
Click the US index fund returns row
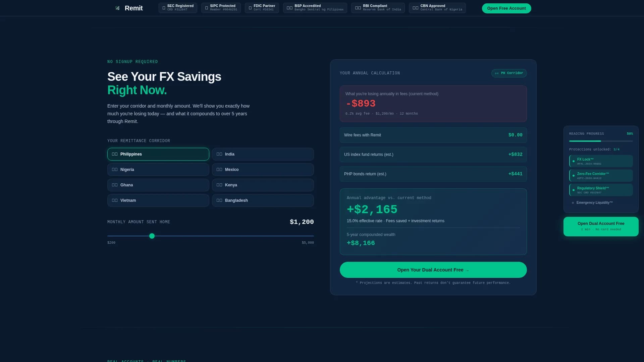tap(433, 155)
